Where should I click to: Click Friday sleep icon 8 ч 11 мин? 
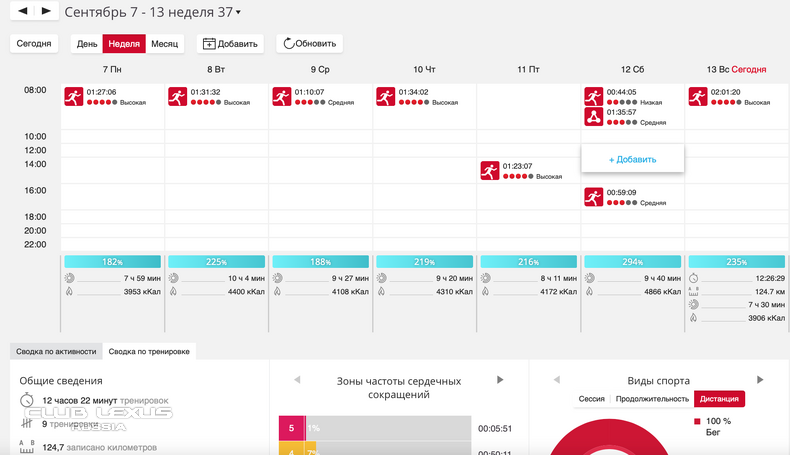pos(486,278)
